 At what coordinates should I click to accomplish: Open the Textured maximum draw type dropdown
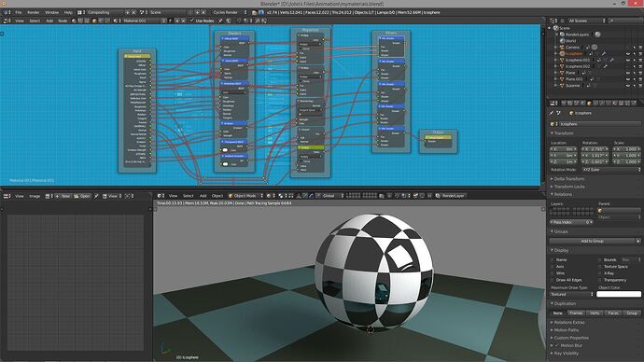[572, 294]
